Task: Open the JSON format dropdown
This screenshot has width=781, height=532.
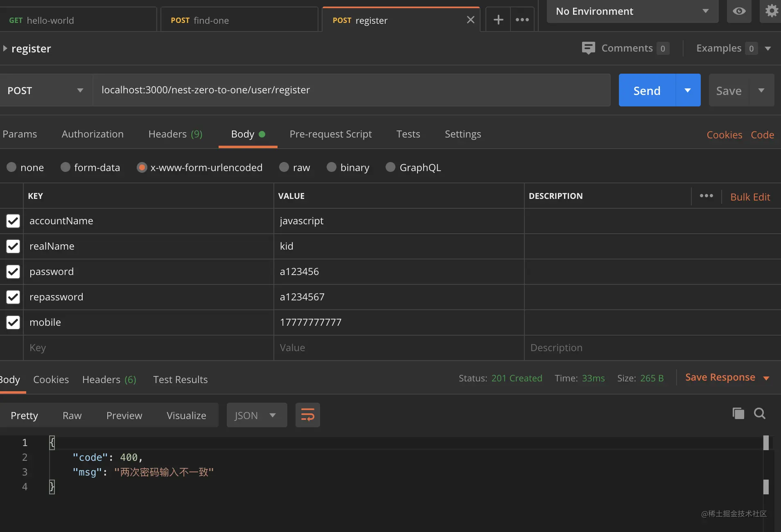Action: pyautogui.click(x=257, y=415)
